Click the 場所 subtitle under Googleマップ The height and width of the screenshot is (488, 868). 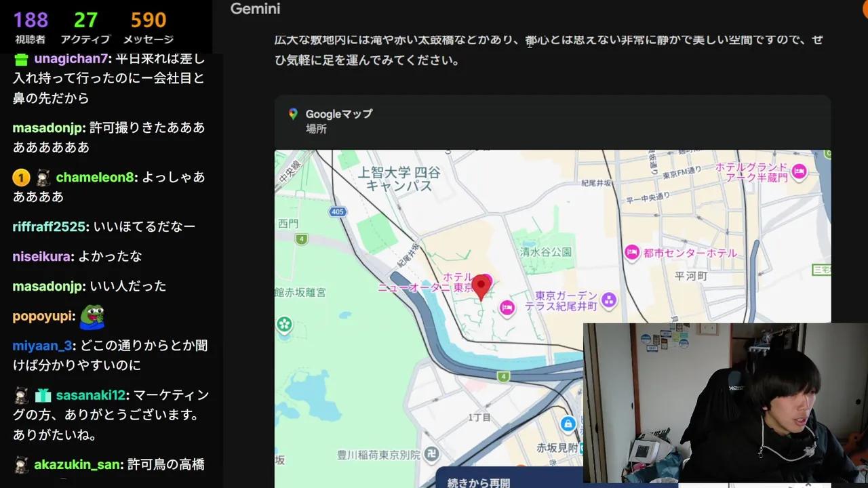[x=316, y=129]
